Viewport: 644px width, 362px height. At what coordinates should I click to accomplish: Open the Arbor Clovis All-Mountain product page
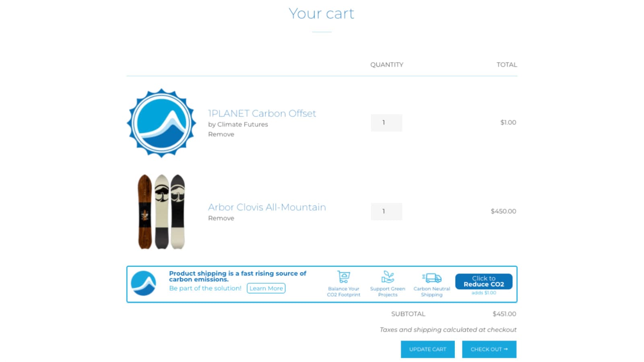(267, 207)
